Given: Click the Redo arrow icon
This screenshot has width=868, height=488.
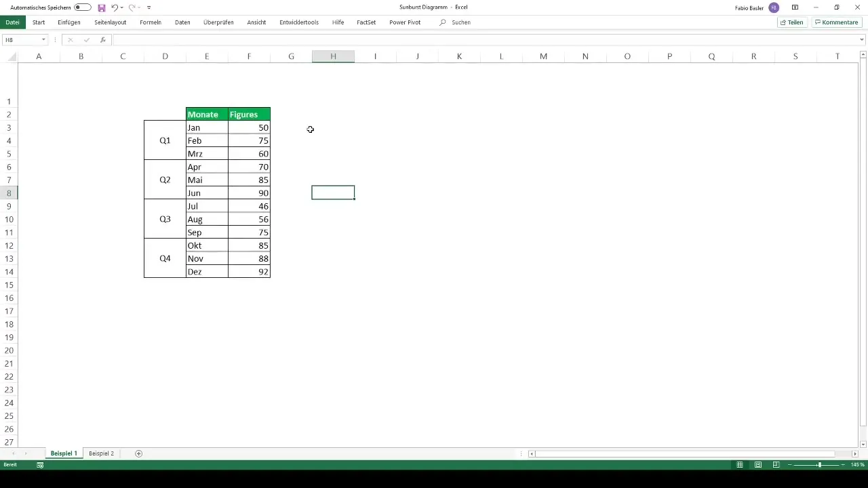Looking at the screenshot, I should pos(132,7).
